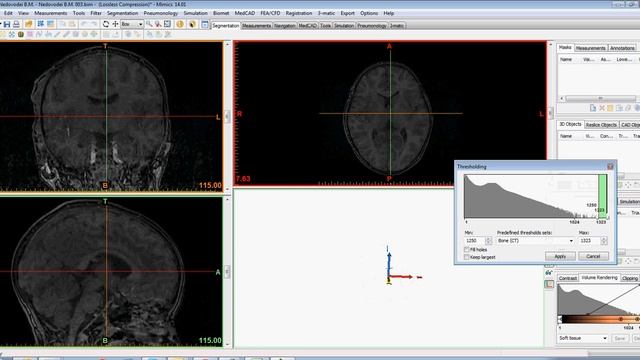
Task: Open the Options menu
Action: [x=369, y=13]
